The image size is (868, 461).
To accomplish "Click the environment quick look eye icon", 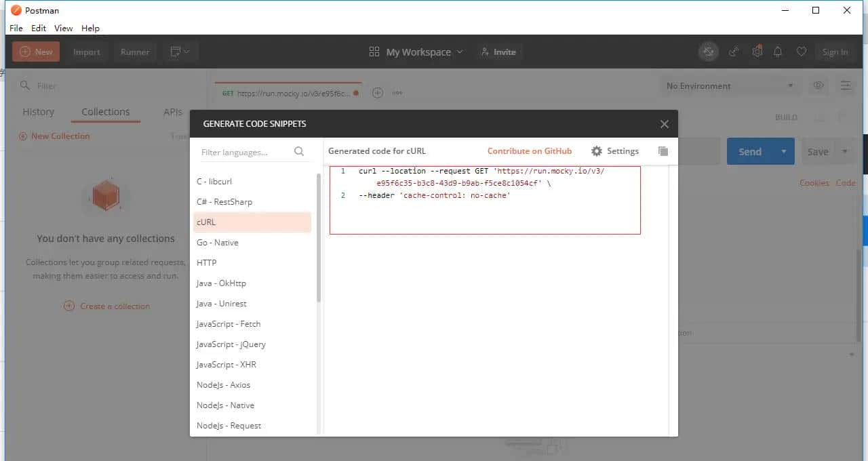I will 818,85.
